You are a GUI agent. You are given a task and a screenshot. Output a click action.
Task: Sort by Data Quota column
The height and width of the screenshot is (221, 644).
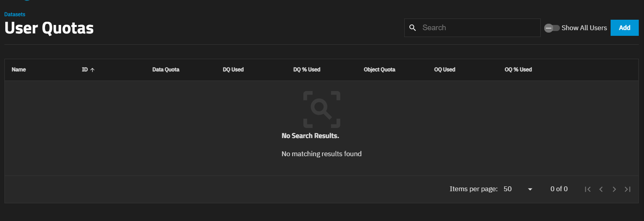pyautogui.click(x=166, y=70)
